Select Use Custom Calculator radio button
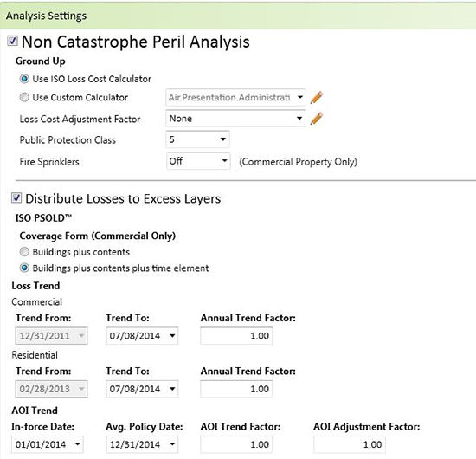This screenshot has width=476, height=459. 24,98
